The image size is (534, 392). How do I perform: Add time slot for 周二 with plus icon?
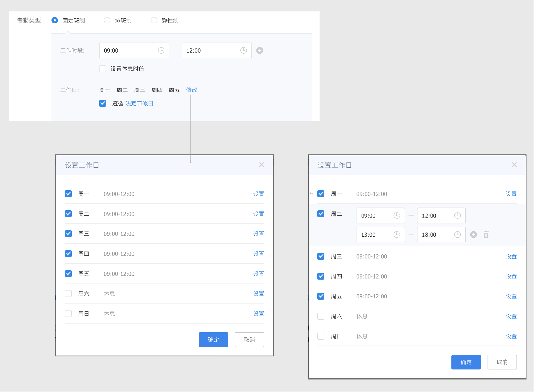(x=474, y=235)
